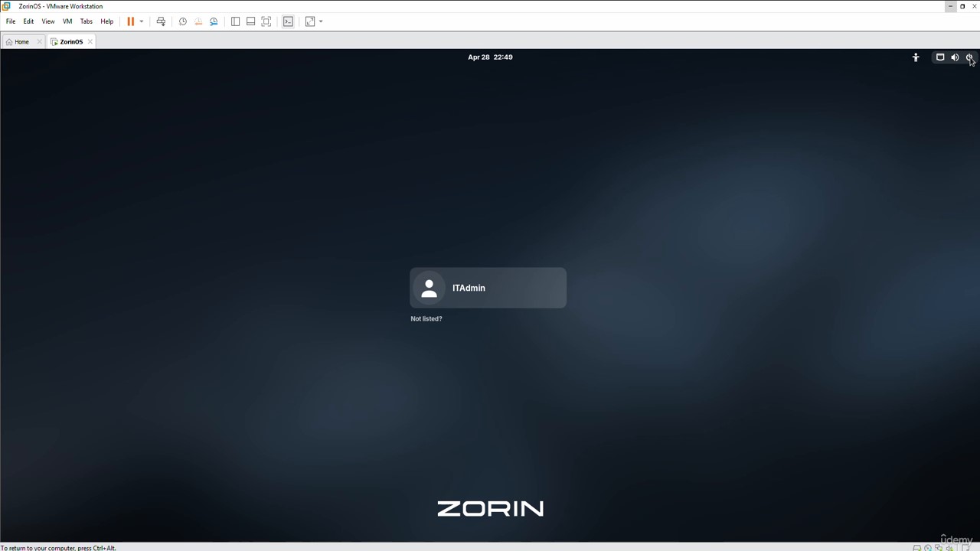
Task: Click the "Not listed?" link
Action: [426, 318]
